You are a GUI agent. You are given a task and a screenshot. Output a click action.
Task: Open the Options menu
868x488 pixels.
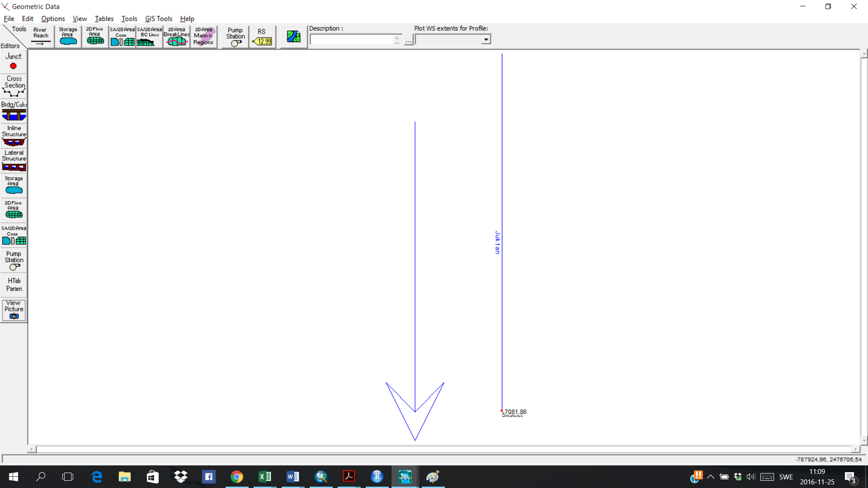click(53, 19)
